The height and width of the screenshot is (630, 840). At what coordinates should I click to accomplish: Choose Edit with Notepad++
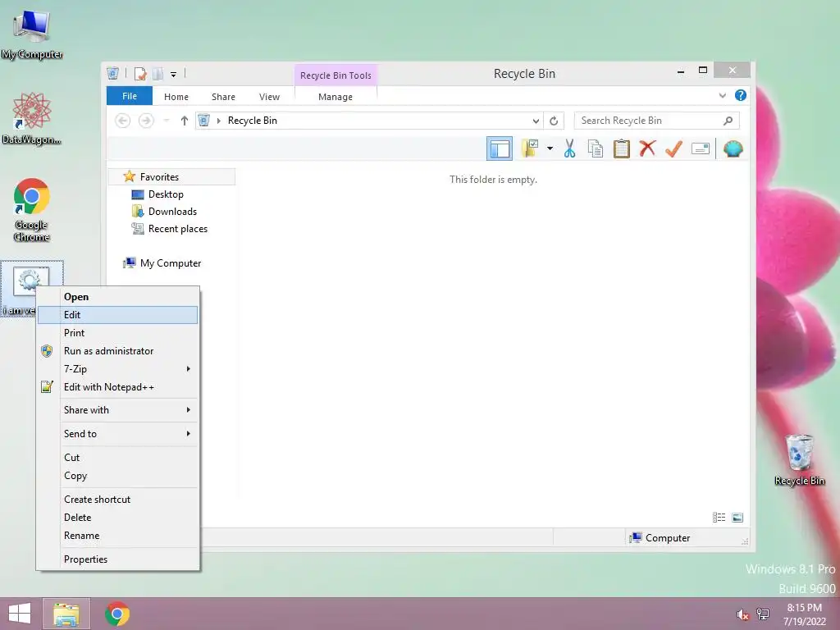118,387
